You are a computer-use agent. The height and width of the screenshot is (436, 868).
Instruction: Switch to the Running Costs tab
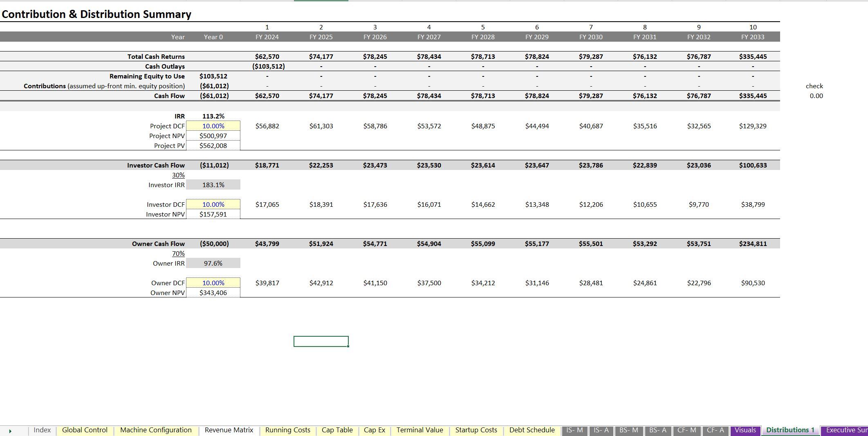(x=287, y=430)
